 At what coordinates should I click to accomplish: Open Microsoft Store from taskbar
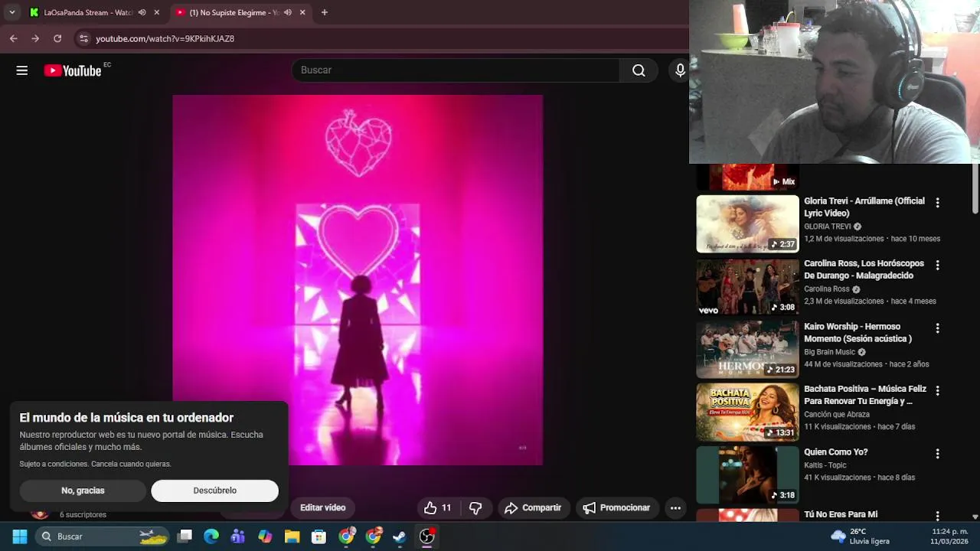point(318,536)
